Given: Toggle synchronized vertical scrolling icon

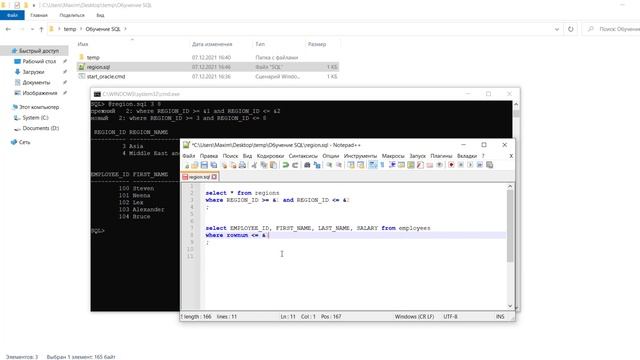Looking at the screenshot, I should click(x=351, y=165).
